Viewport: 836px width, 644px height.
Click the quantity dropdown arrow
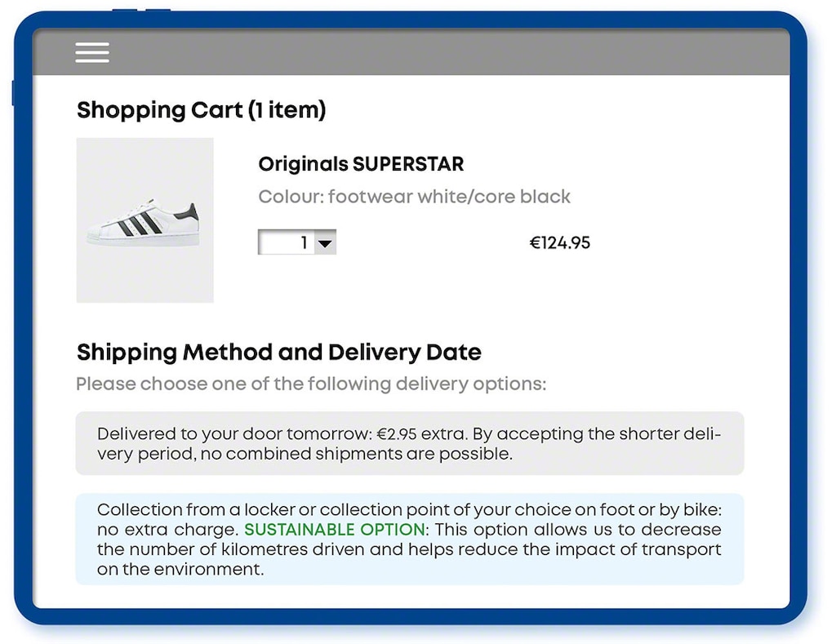point(325,242)
